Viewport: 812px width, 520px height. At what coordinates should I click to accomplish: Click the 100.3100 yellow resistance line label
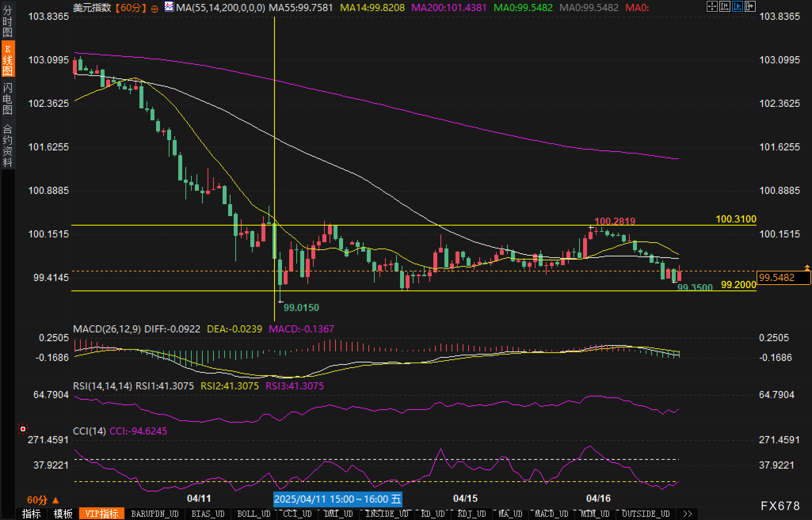tap(736, 219)
